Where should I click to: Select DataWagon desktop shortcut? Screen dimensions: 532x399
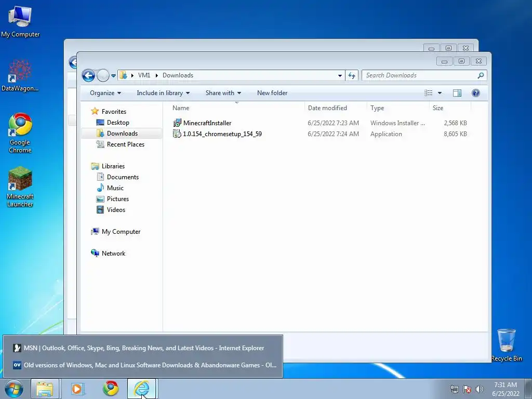[20, 75]
